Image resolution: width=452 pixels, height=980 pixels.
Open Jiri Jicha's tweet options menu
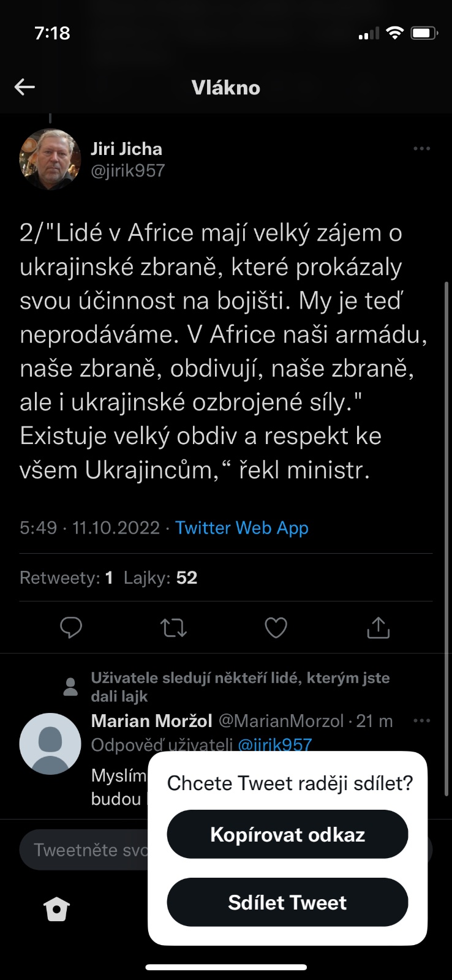tap(421, 149)
